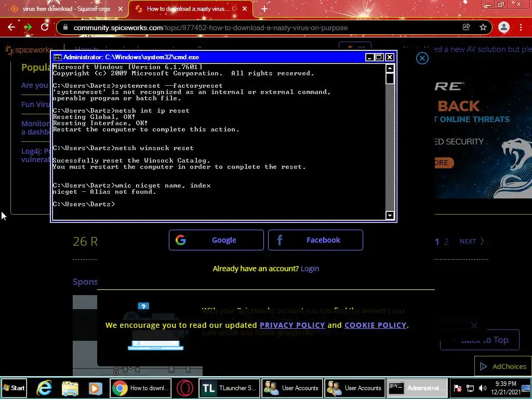
Task: Open the volume speaker tray icon
Action: coord(483,388)
